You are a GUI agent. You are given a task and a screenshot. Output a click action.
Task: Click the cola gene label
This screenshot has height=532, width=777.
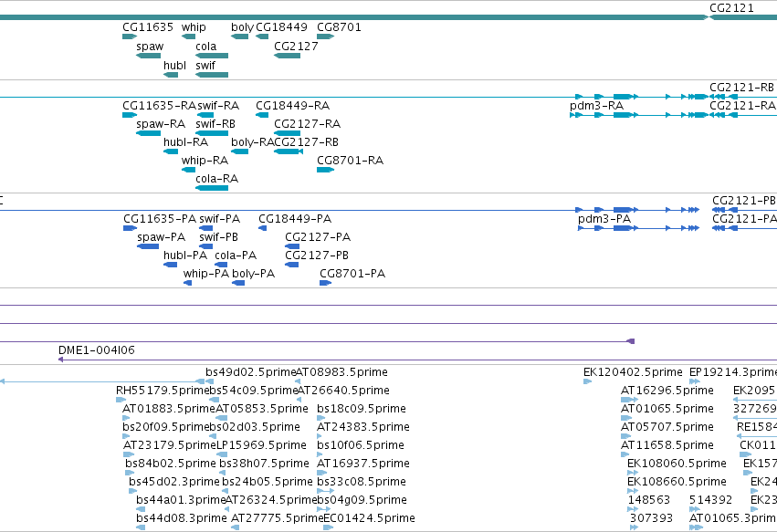point(205,47)
